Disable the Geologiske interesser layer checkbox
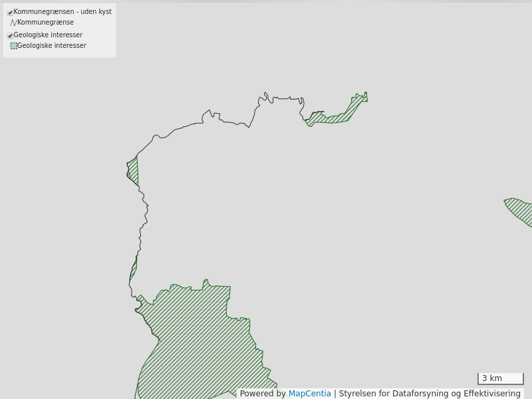 click(x=9, y=34)
